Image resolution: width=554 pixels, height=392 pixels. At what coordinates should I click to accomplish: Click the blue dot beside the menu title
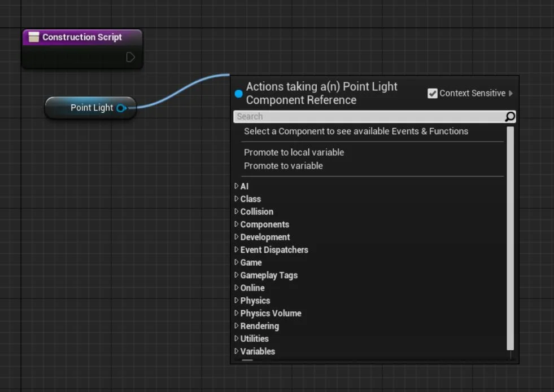click(238, 93)
